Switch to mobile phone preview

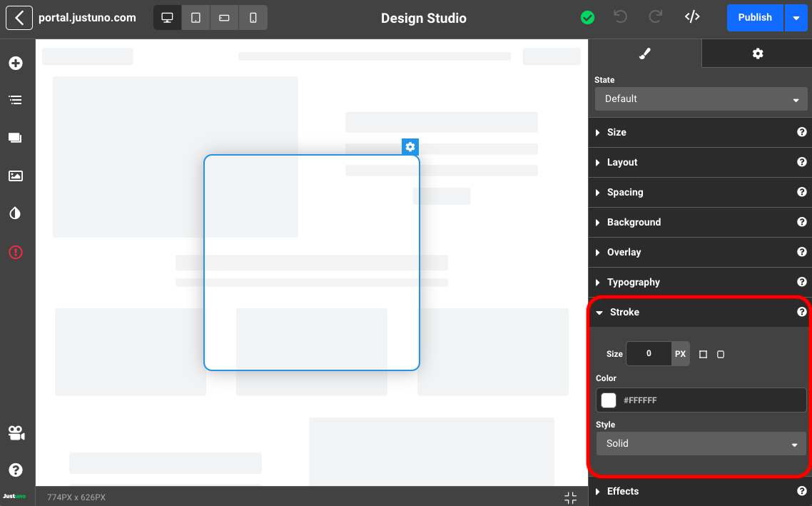click(253, 18)
